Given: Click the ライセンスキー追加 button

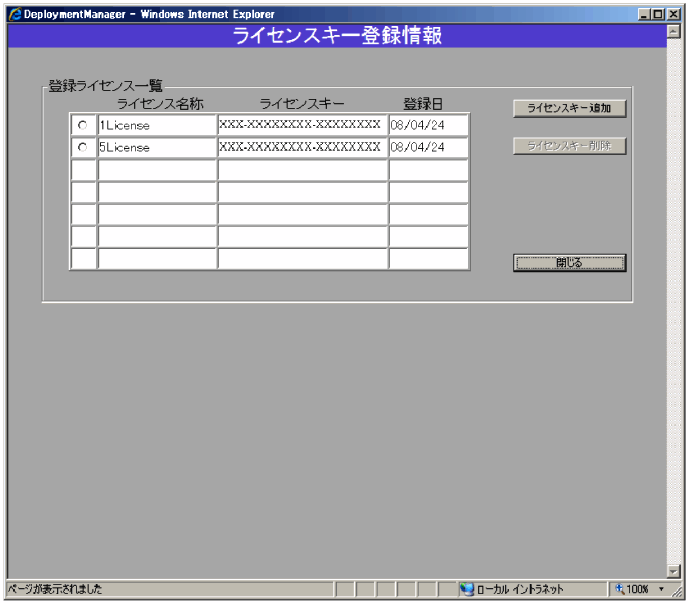Looking at the screenshot, I should pos(569,108).
